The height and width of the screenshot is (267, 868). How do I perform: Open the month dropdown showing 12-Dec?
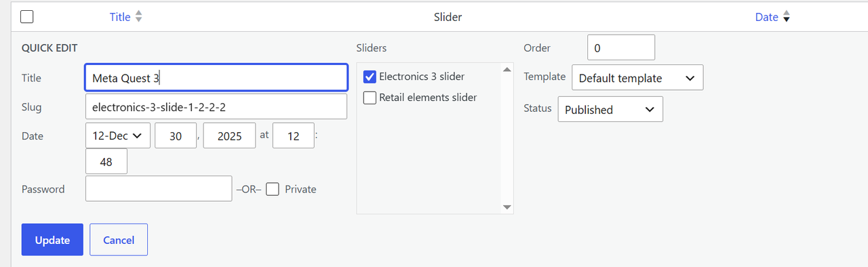coord(118,136)
